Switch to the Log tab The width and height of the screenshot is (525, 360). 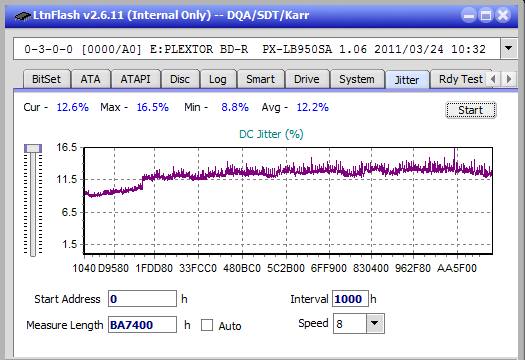[218, 79]
